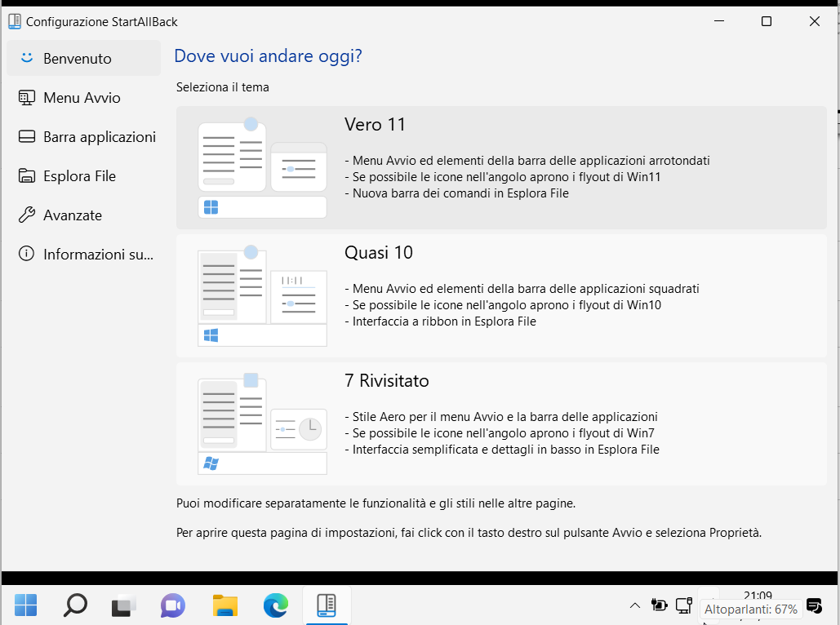Image resolution: width=840 pixels, height=625 pixels.
Task: Choose the 7 Rivisitato theme preview thumbnail
Action: [263, 423]
